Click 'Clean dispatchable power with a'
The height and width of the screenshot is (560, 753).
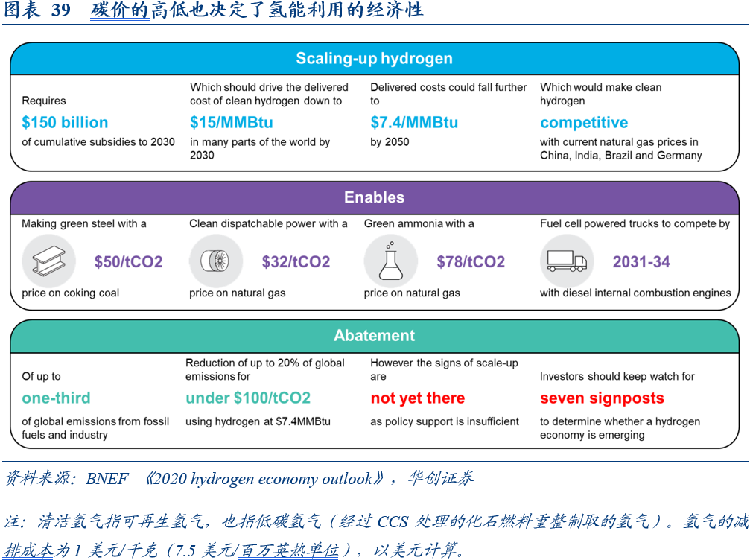pyautogui.click(x=268, y=224)
